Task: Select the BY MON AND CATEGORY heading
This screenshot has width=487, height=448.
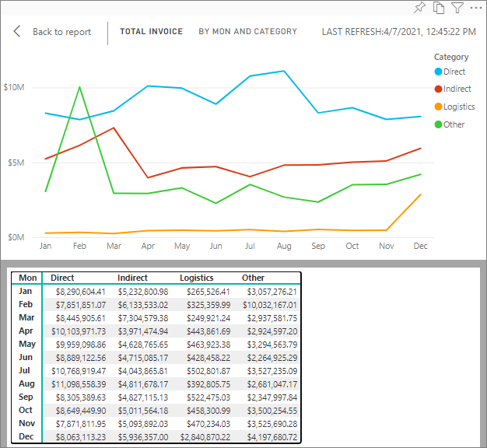Action: pos(247,32)
